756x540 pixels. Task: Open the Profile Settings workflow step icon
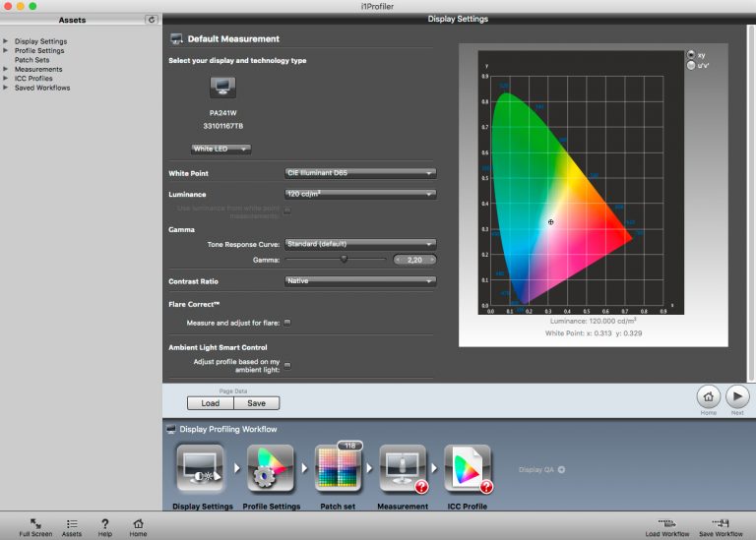click(x=270, y=468)
